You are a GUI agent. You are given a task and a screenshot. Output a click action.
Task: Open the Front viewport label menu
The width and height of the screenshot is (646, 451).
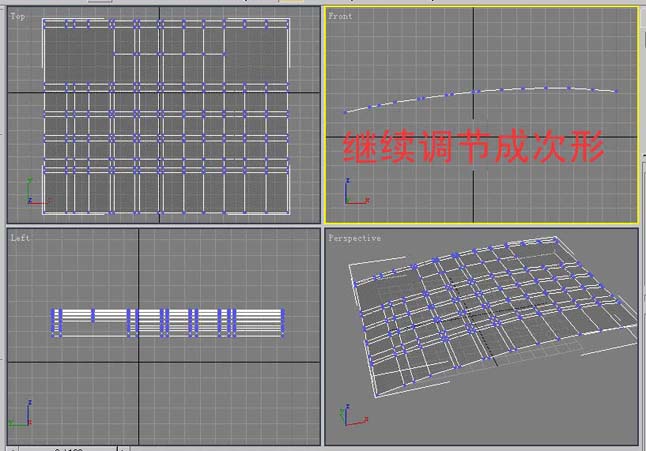pyautogui.click(x=340, y=16)
